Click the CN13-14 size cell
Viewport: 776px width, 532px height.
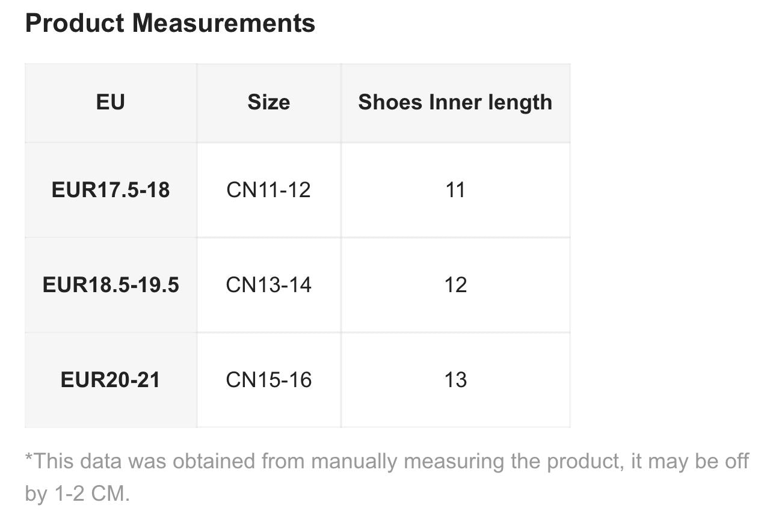269,285
